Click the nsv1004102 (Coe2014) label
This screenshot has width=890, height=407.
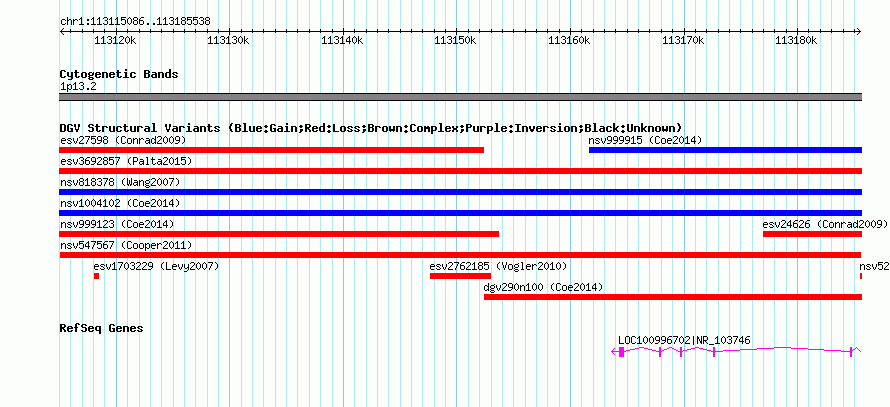point(120,203)
